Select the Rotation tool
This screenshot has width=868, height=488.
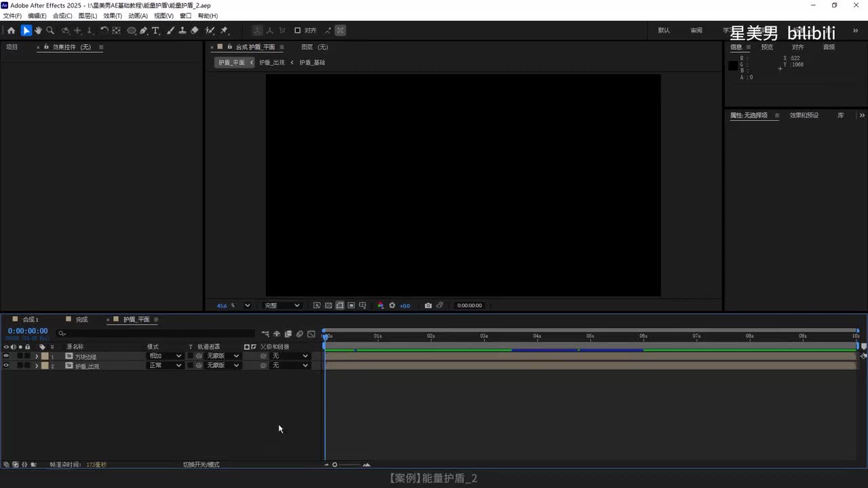104,30
